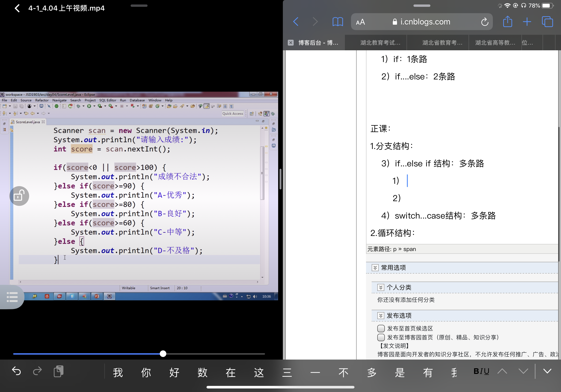Check 发布至博客园首页 option
The height and width of the screenshot is (392, 561).
coord(381,337)
